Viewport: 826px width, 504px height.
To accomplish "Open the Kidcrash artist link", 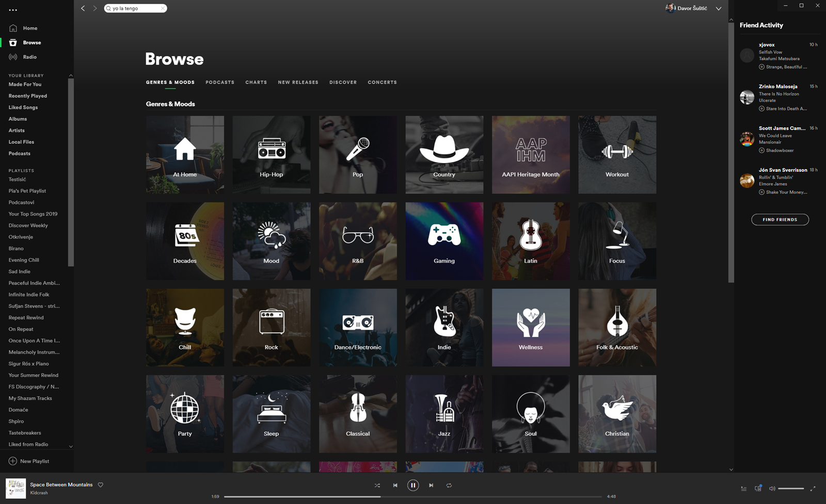I will click(39, 493).
